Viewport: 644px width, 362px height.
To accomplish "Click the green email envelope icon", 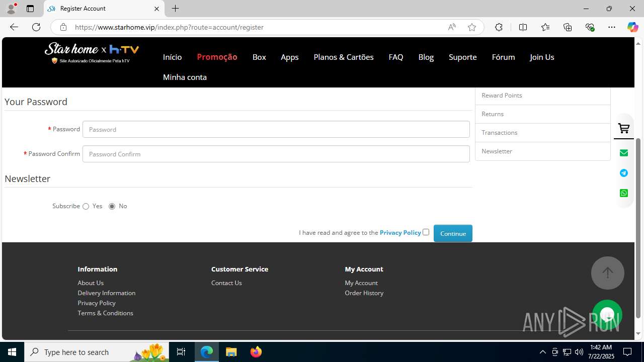I will [624, 153].
